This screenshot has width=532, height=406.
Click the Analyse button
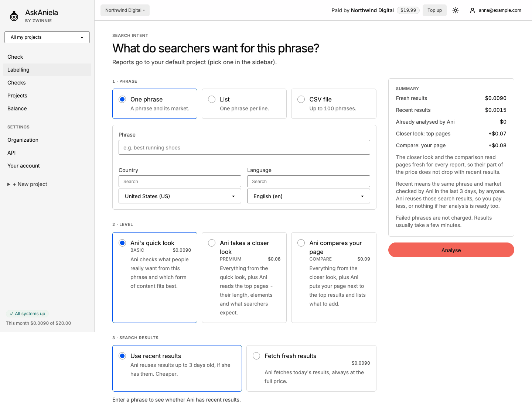click(x=451, y=250)
